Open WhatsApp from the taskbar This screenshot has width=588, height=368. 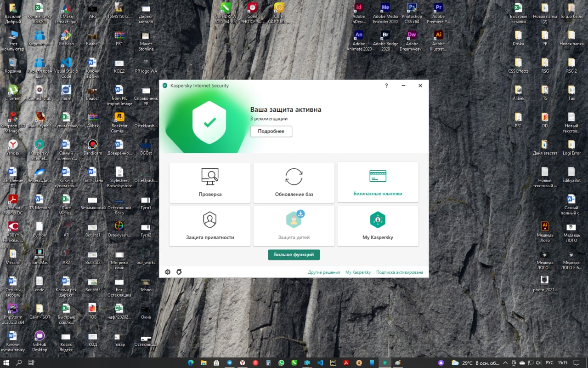coord(281,362)
